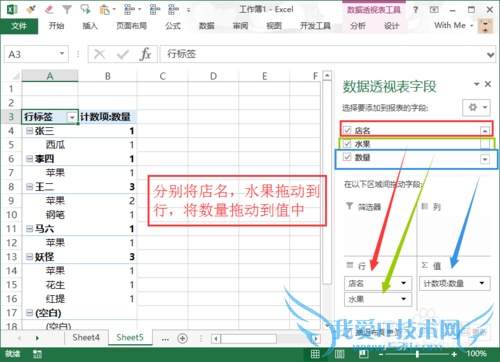Click the zoom in plus icon
This screenshot has height=362, width=500.
[x=454, y=354]
